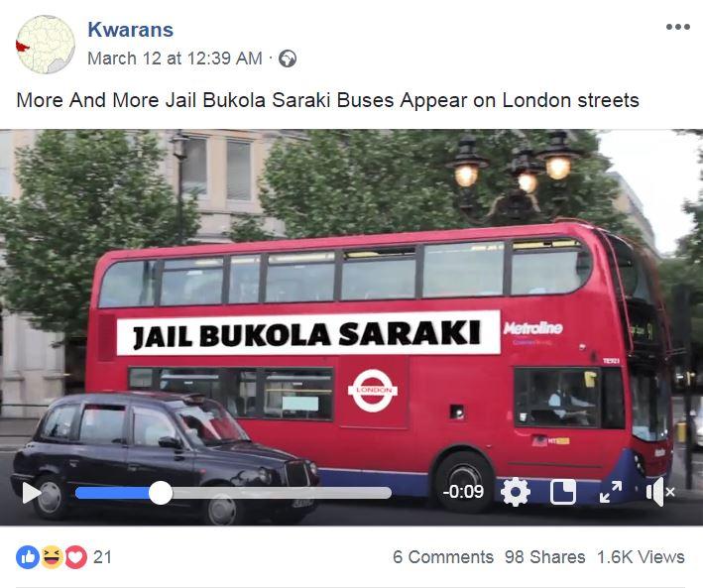Click the public globe privacy icon

tap(288, 59)
